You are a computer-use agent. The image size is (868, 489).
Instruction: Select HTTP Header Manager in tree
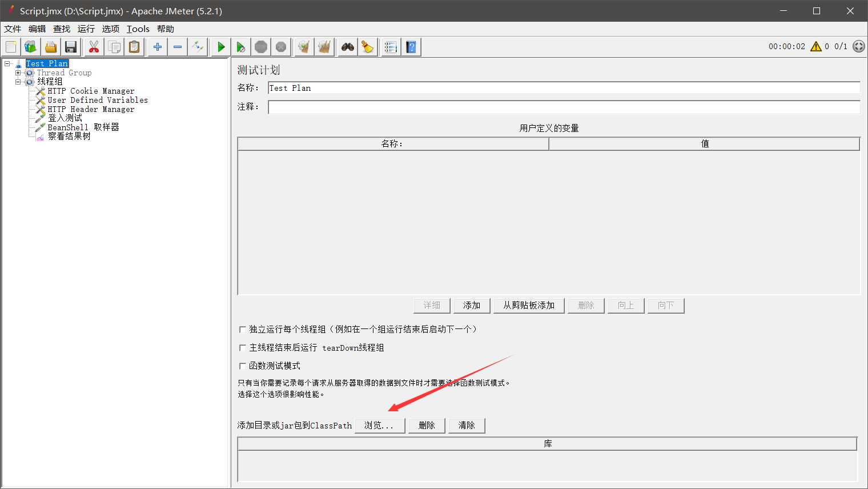(x=91, y=109)
